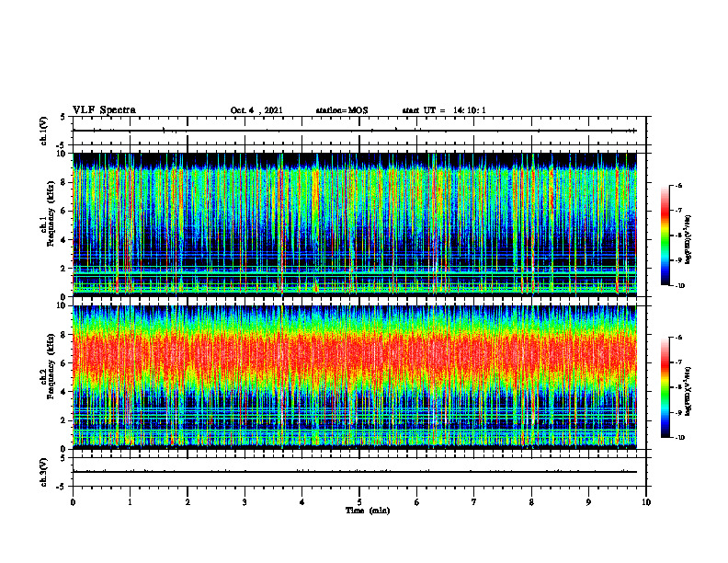The image size is (728, 563).
Task: Click the time axis tick label "8"
Action: (x=531, y=502)
